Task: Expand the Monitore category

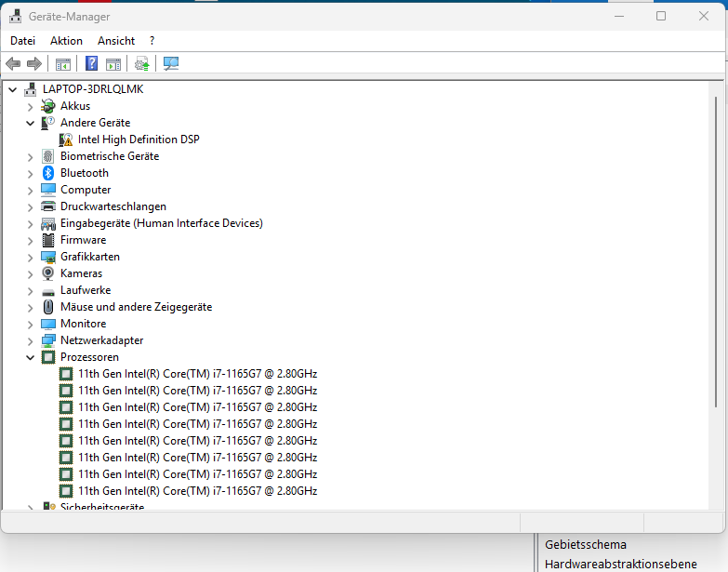Action: 30,325
